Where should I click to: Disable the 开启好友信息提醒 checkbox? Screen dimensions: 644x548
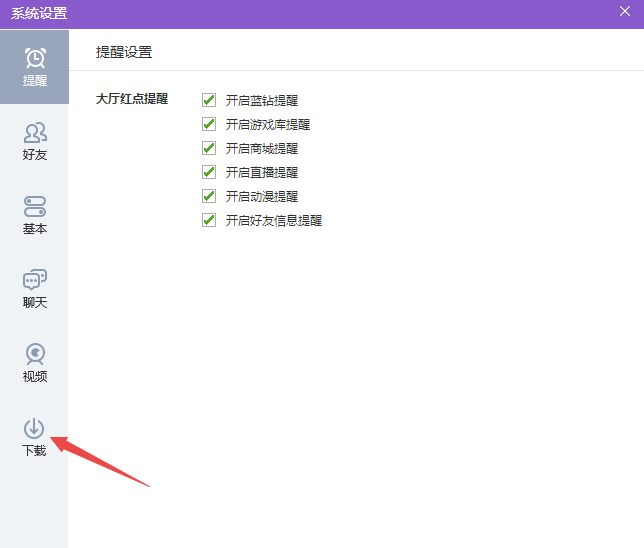(x=209, y=220)
